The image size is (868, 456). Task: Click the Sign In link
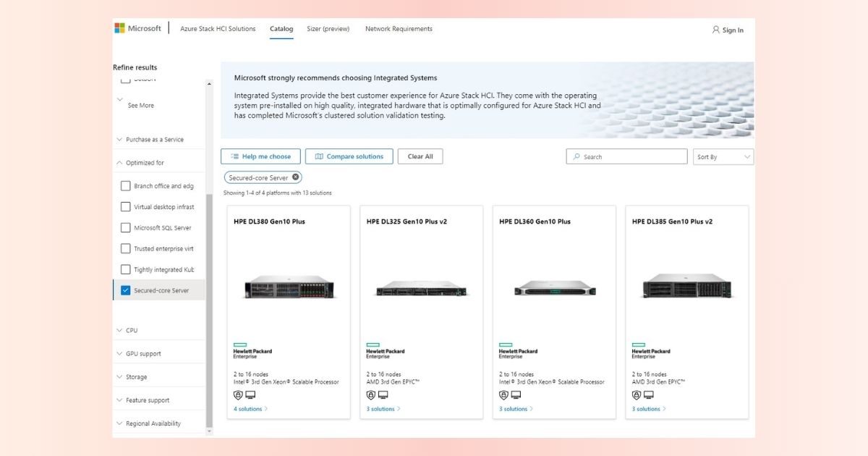(x=728, y=30)
